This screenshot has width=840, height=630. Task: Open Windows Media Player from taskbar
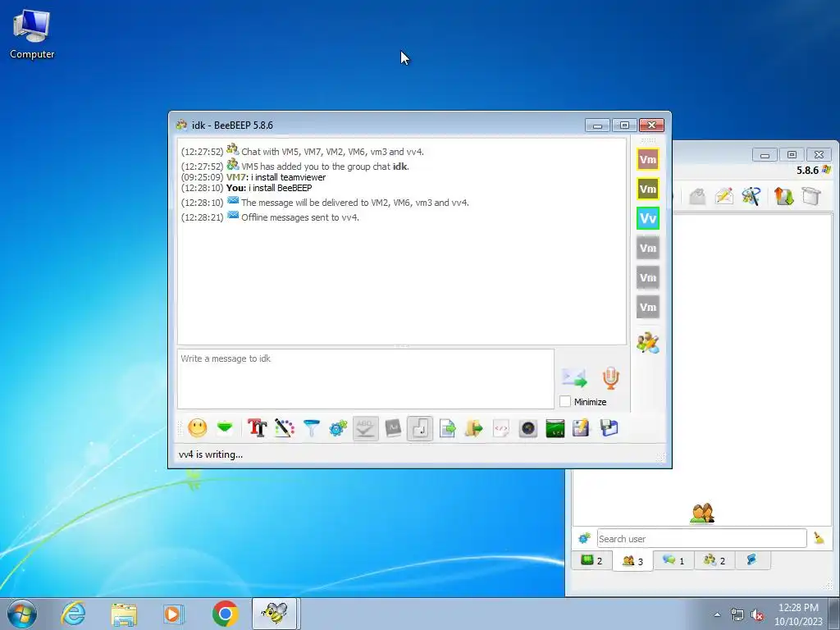(x=174, y=614)
